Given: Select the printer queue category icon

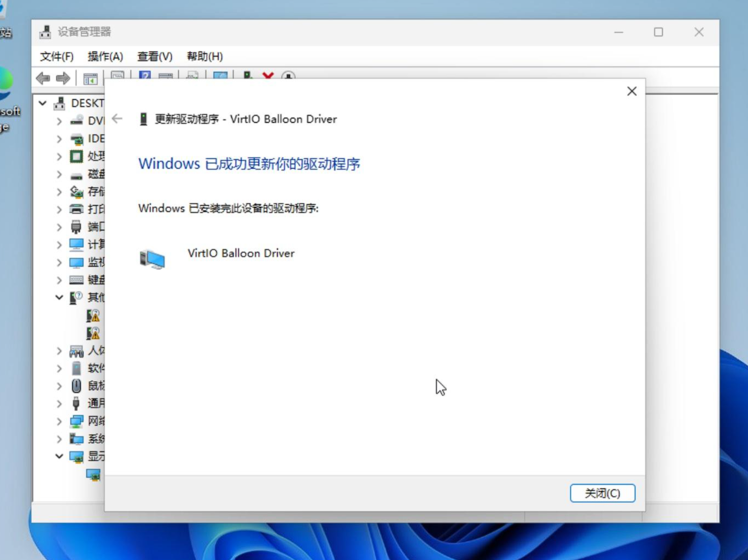Looking at the screenshot, I should [77, 209].
